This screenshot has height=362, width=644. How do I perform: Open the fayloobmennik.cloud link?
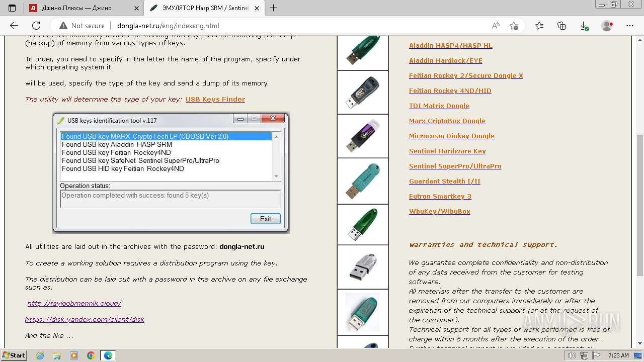point(74,303)
